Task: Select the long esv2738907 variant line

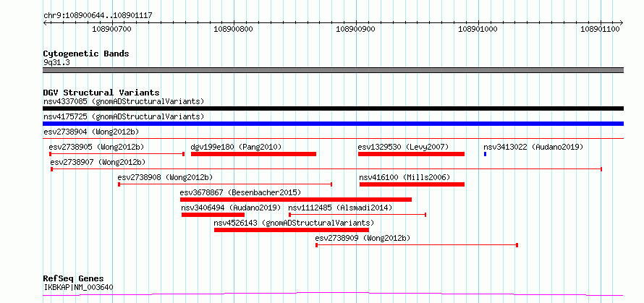Action: tap(326, 169)
